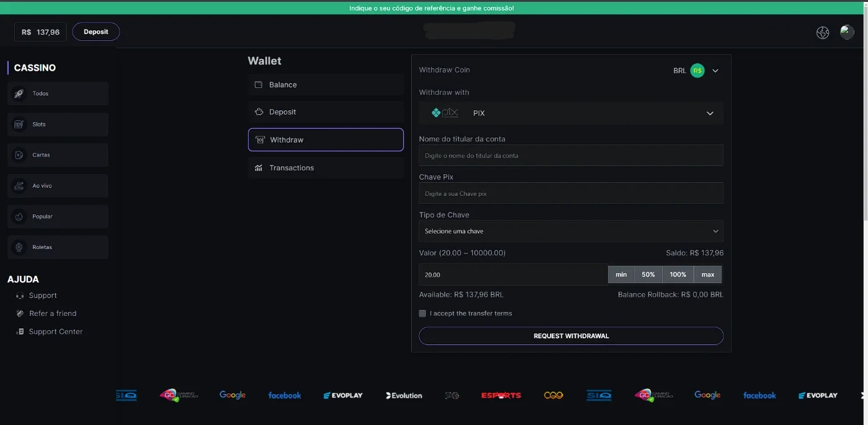The image size is (868, 425).
Task: Accept the transfer terms checkbox
Action: pyautogui.click(x=423, y=313)
